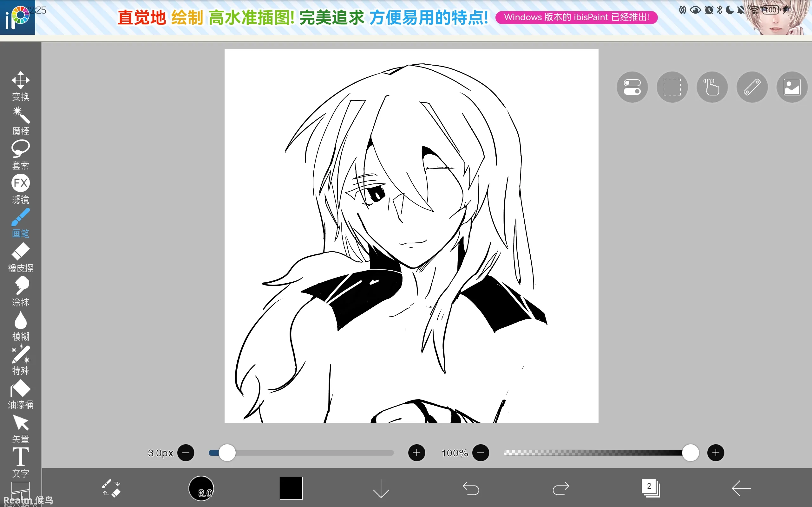Toggle the brush/eraser switch button
This screenshot has width=812, height=507.
click(x=111, y=488)
